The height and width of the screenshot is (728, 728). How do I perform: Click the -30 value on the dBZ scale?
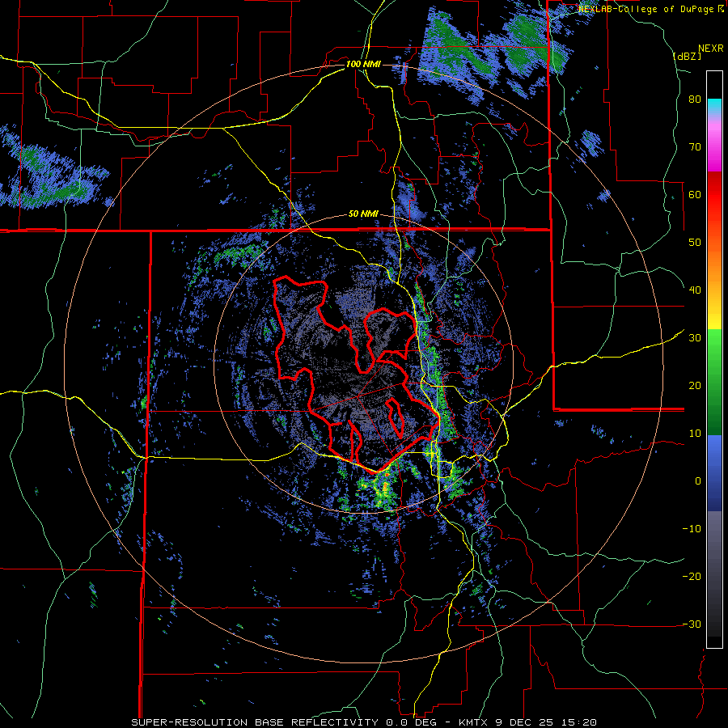pos(692,624)
